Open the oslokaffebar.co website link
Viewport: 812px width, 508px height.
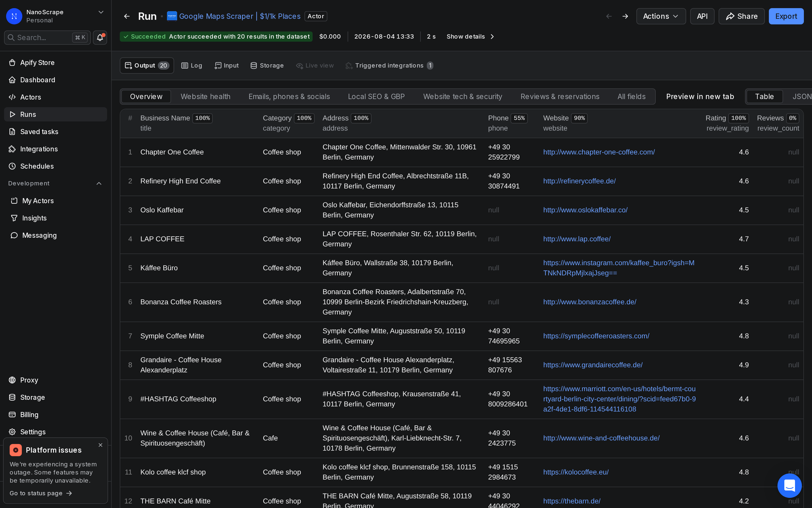(585, 210)
